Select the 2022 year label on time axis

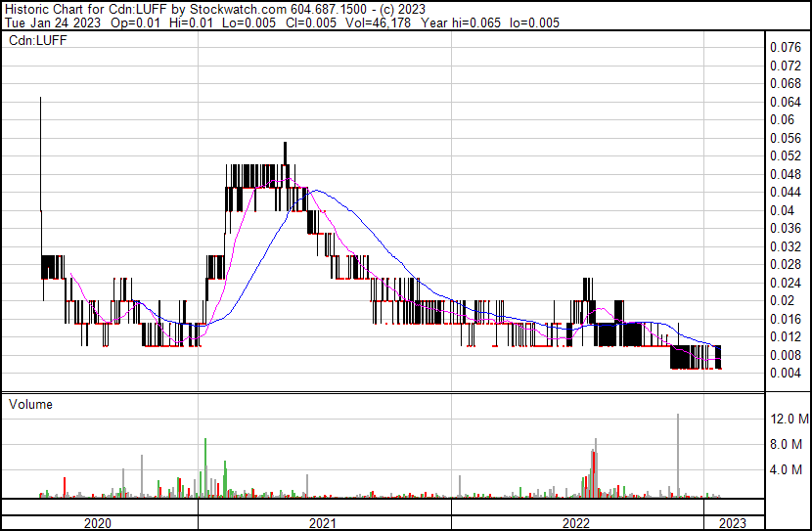pos(576,523)
